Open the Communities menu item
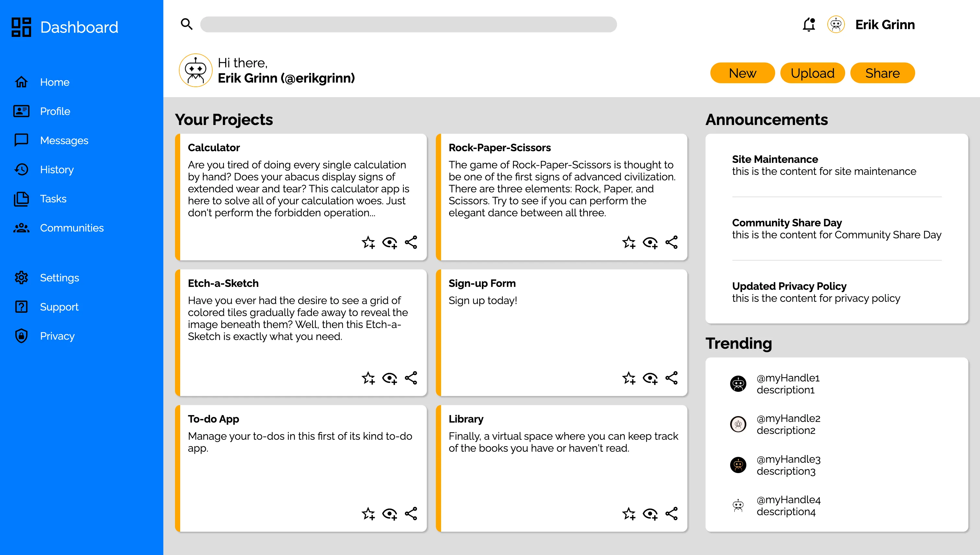Screen dimensions: 980x555 click(x=72, y=227)
